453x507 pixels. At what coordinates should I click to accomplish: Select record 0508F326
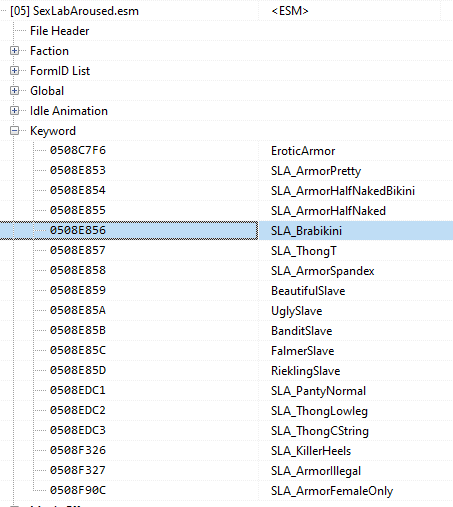click(x=78, y=450)
